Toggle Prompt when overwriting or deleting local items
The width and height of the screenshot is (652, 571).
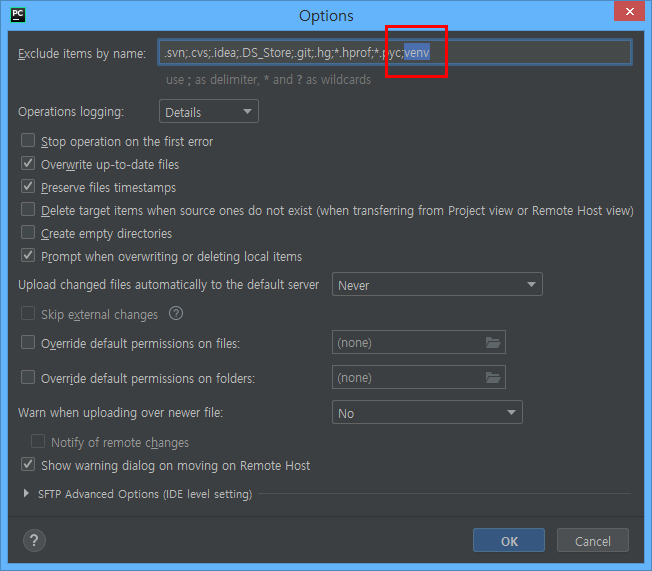[x=28, y=255]
